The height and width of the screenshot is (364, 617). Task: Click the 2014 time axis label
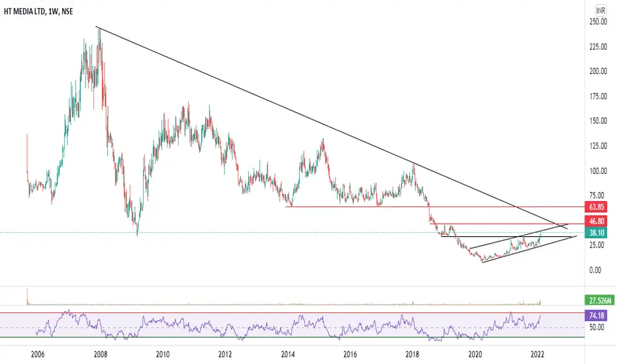(288, 355)
